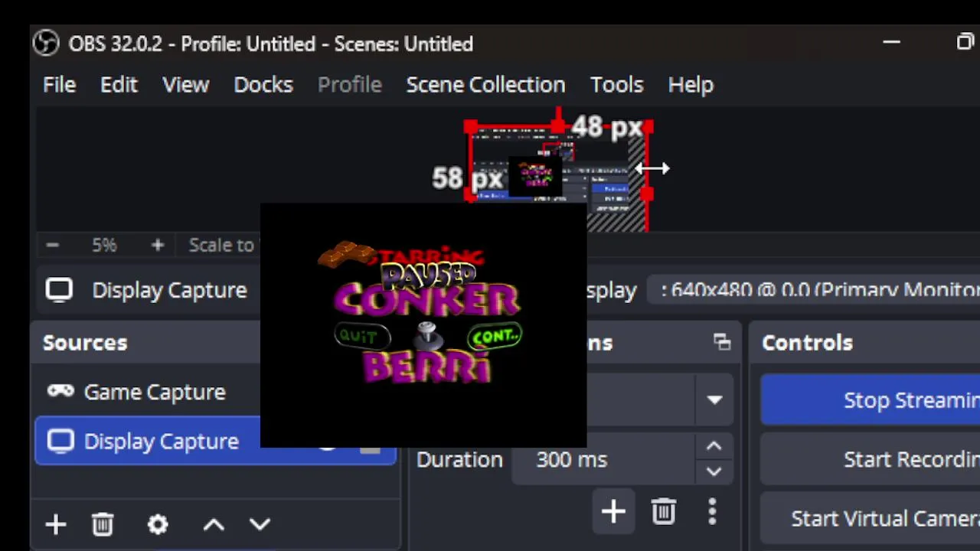Click the 5% zoom level text
The height and width of the screenshot is (551, 980).
104,245
